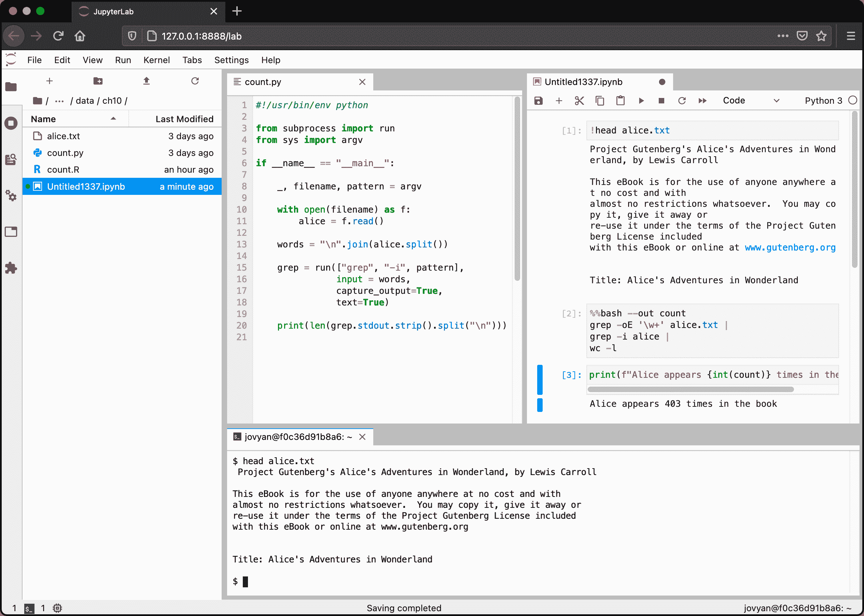This screenshot has width=864, height=616.
Task: Click the alice.txt file in file browser
Action: click(64, 135)
